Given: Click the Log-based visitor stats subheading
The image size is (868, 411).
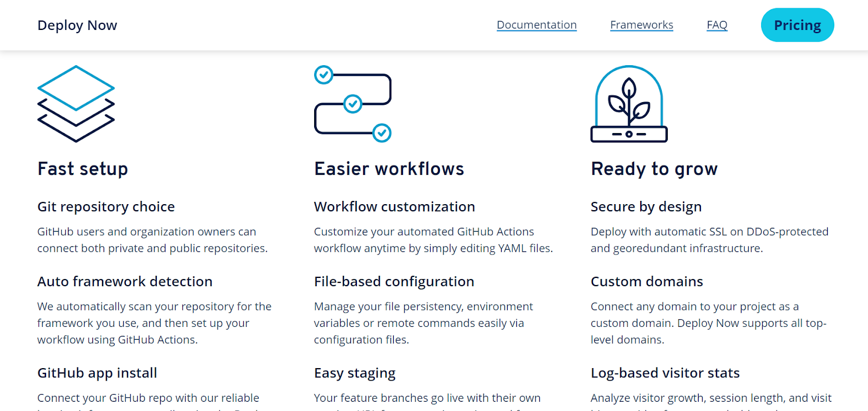Looking at the screenshot, I should point(665,373).
